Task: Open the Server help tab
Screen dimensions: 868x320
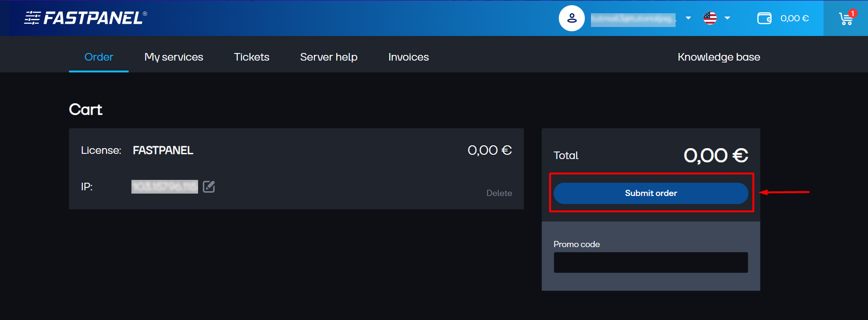Action: [x=329, y=57]
